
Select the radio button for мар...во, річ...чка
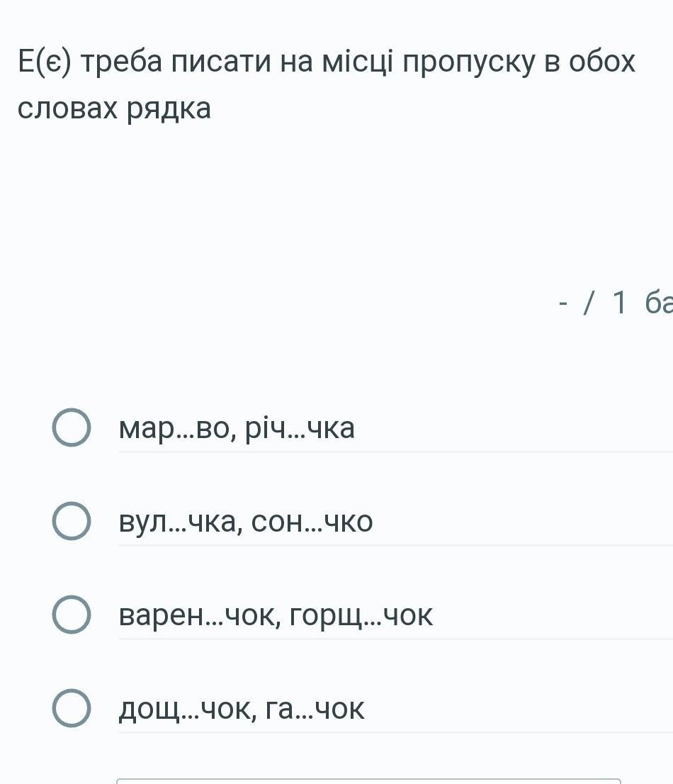pyautogui.click(x=71, y=428)
